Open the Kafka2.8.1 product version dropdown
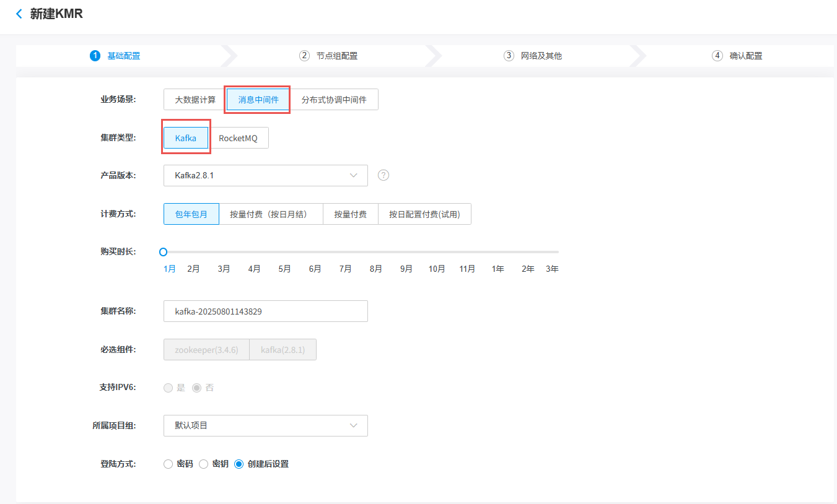The image size is (837, 504). [x=266, y=175]
